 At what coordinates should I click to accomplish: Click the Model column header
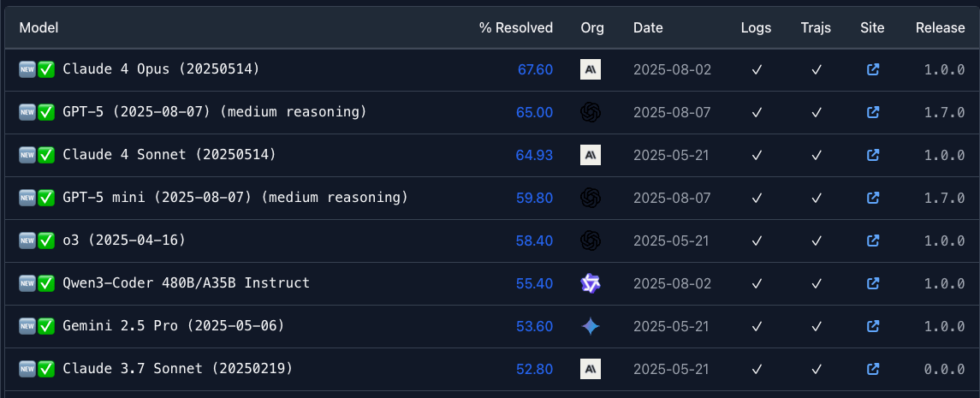tap(39, 27)
